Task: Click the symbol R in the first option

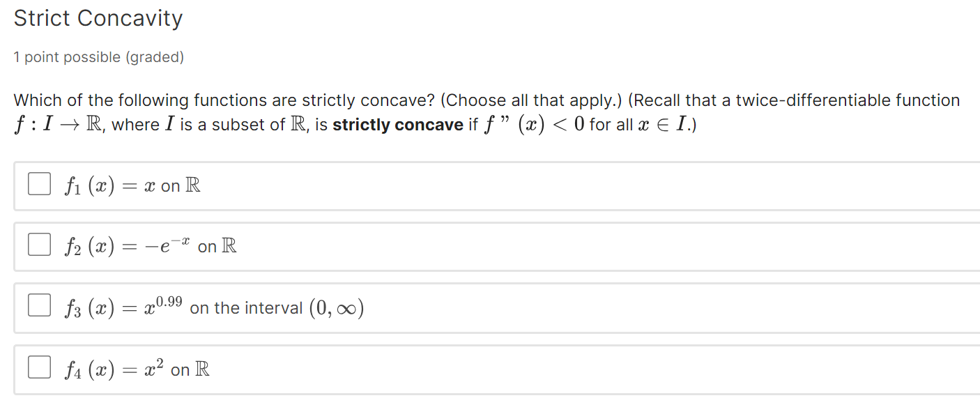Action: (x=193, y=184)
